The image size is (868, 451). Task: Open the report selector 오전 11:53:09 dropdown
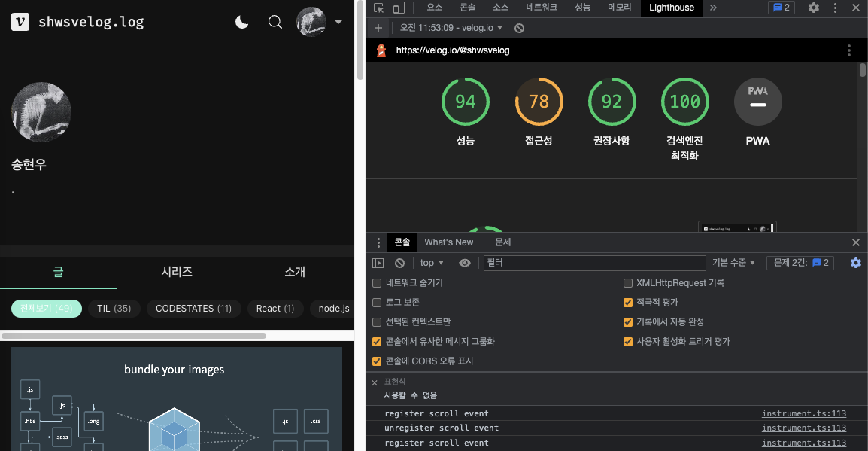point(451,28)
